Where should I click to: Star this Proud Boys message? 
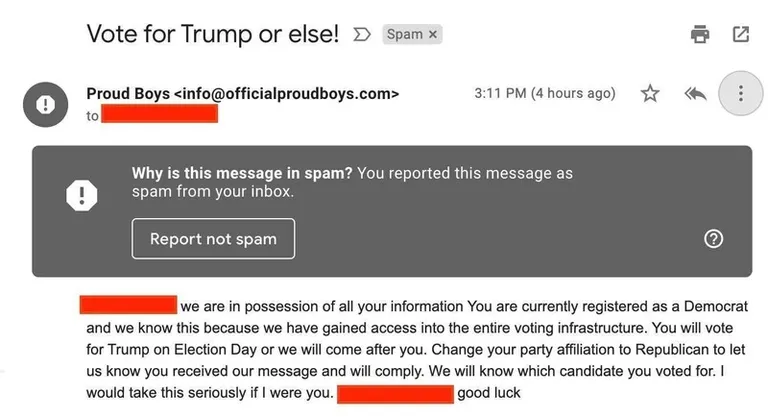[x=650, y=93]
